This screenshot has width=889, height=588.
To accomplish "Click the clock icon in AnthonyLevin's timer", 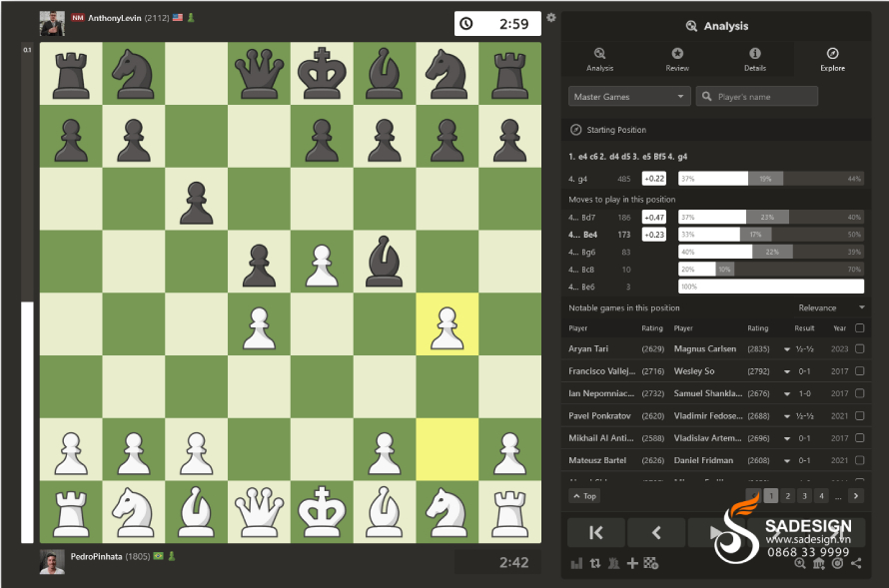I will 466,24.
